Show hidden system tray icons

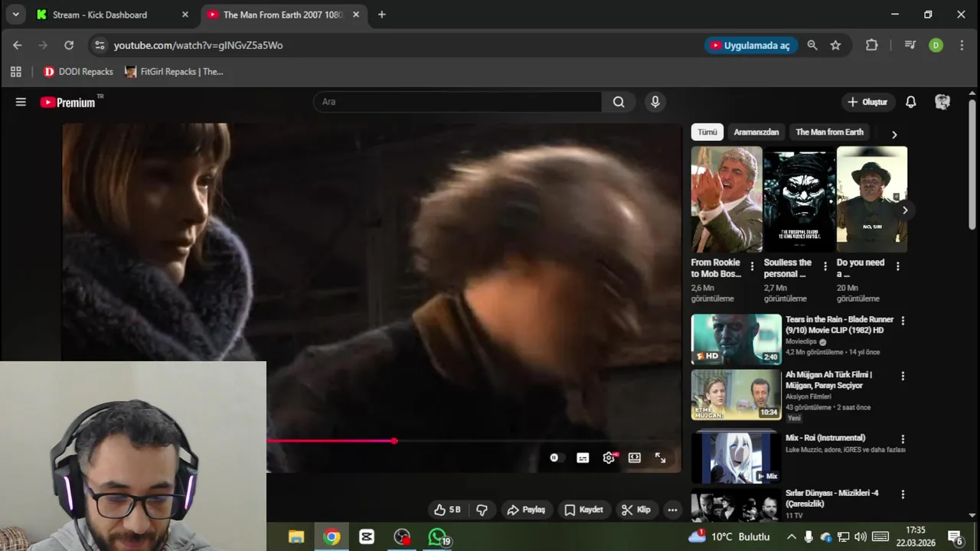click(791, 537)
